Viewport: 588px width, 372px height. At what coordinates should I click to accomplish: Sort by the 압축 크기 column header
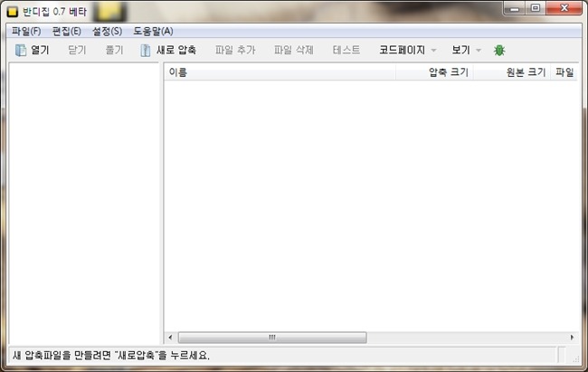434,72
